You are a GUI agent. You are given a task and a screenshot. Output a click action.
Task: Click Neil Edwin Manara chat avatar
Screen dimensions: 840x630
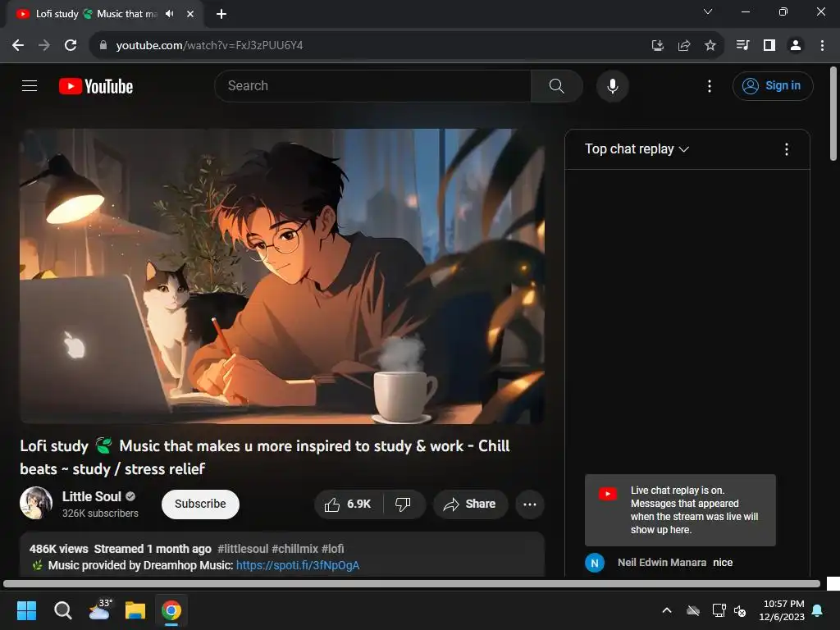[594, 563]
